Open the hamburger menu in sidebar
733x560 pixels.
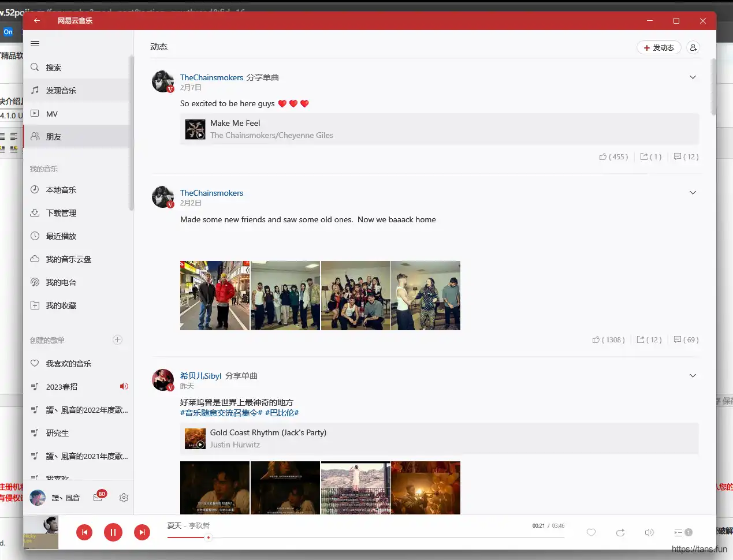pos(35,44)
